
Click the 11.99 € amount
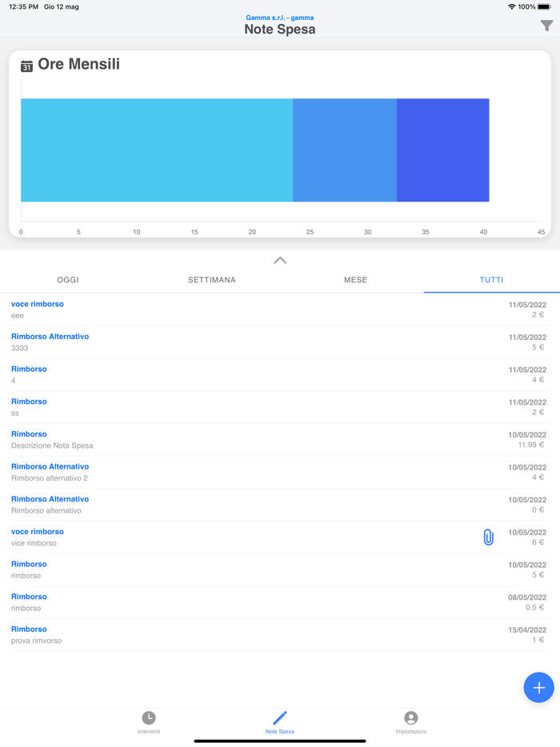(531, 445)
